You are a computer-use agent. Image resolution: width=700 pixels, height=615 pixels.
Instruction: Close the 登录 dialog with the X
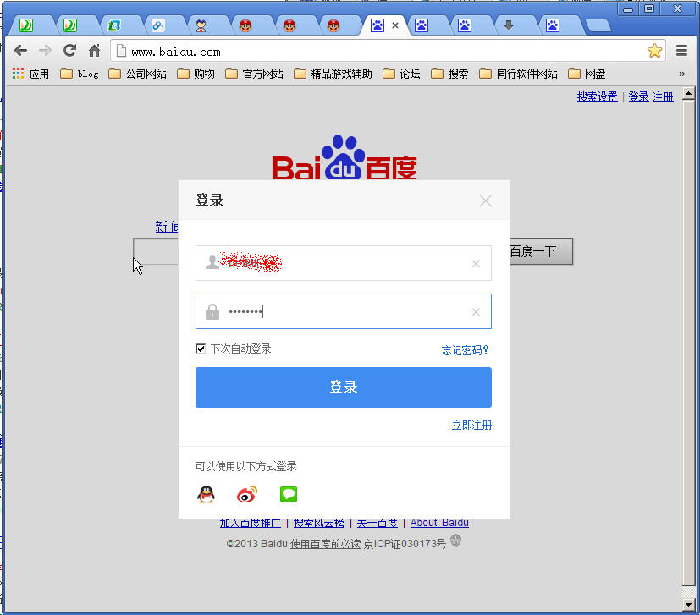pos(485,200)
